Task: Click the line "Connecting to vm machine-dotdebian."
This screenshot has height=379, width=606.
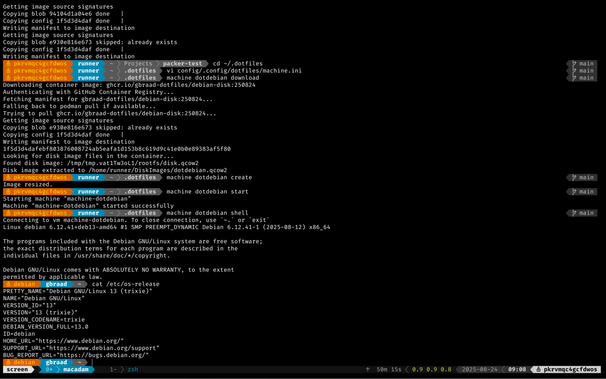Action: (x=65, y=220)
